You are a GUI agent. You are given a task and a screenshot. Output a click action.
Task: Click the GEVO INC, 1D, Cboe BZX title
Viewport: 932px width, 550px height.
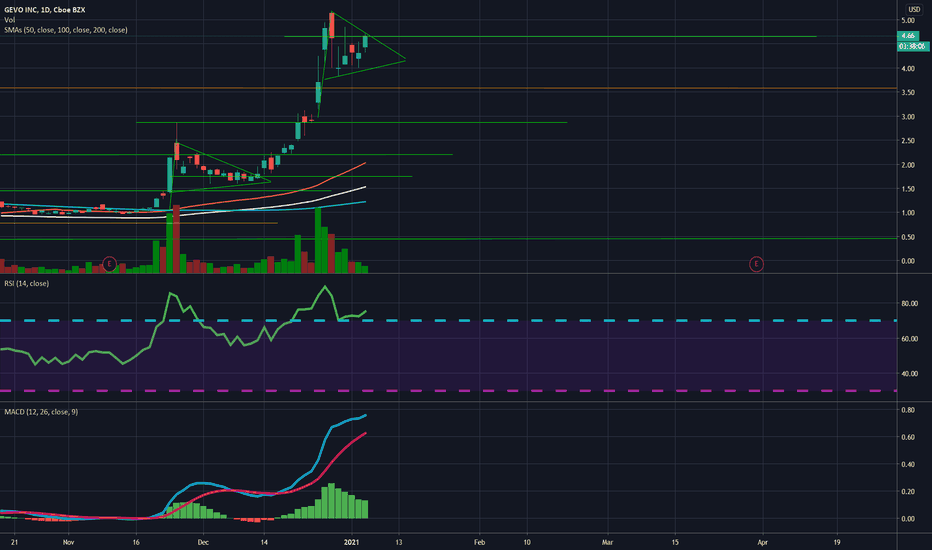point(45,10)
